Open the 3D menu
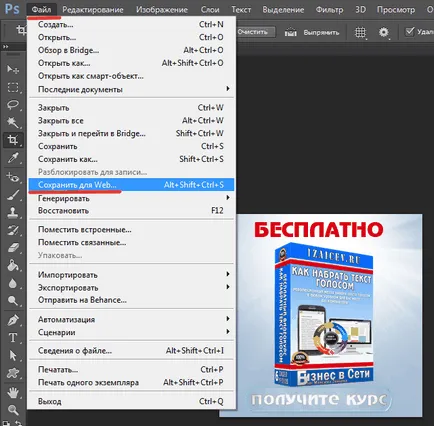Image resolution: width=434 pixels, height=426 pixels. [360, 10]
